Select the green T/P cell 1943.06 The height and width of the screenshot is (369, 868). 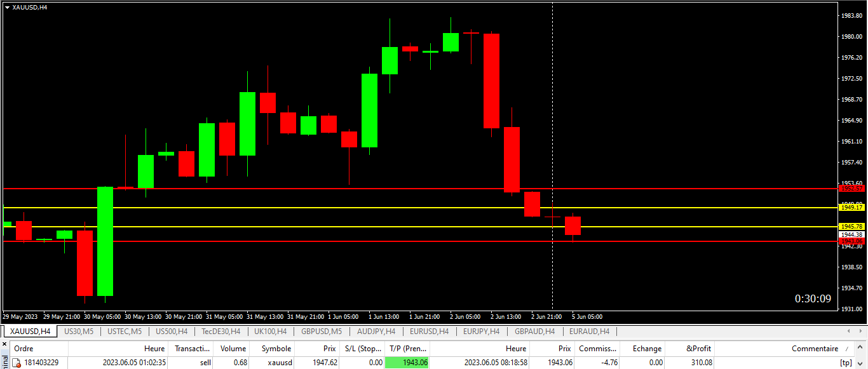click(x=407, y=363)
